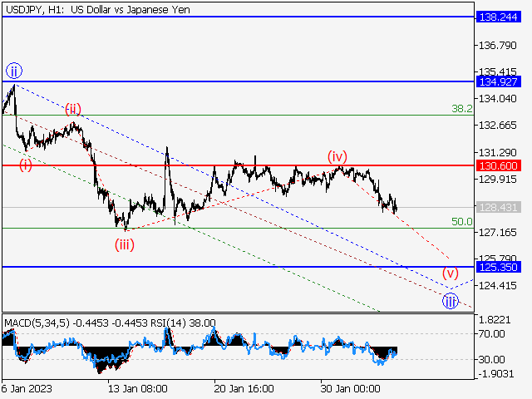Click the red (i) wave label
The image size is (532, 399).
click(26, 165)
